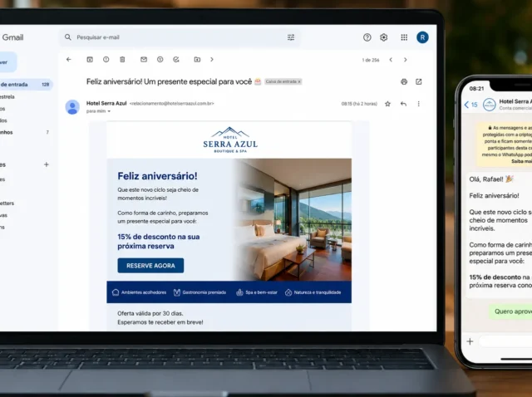Remove 'Caixa de entrada' label
This screenshot has width=532, height=397.
[x=299, y=81]
